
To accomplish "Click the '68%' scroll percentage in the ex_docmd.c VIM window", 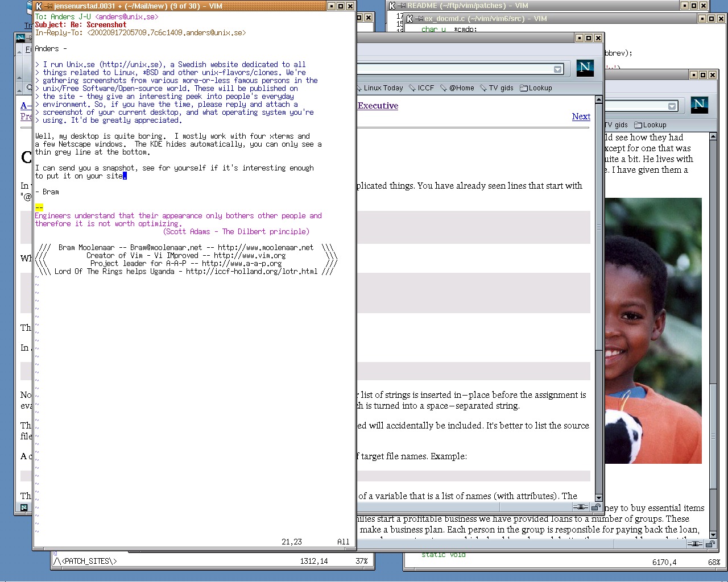I will click(714, 563).
